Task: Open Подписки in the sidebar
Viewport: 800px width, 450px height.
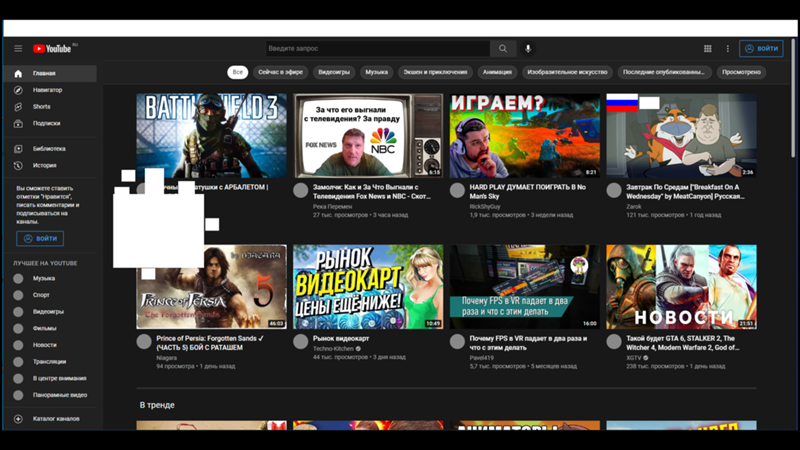Action: pyautogui.click(x=50, y=123)
